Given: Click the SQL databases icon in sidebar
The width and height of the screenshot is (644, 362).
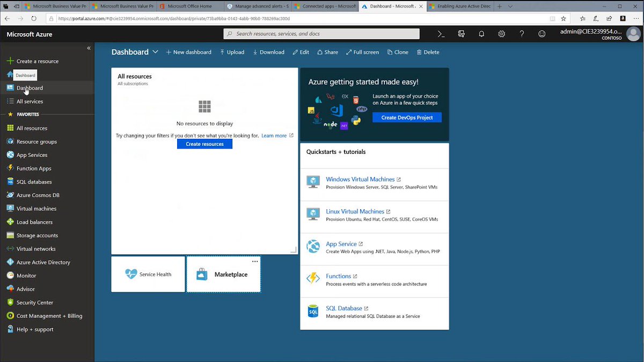Looking at the screenshot, I should pos(10,182).
